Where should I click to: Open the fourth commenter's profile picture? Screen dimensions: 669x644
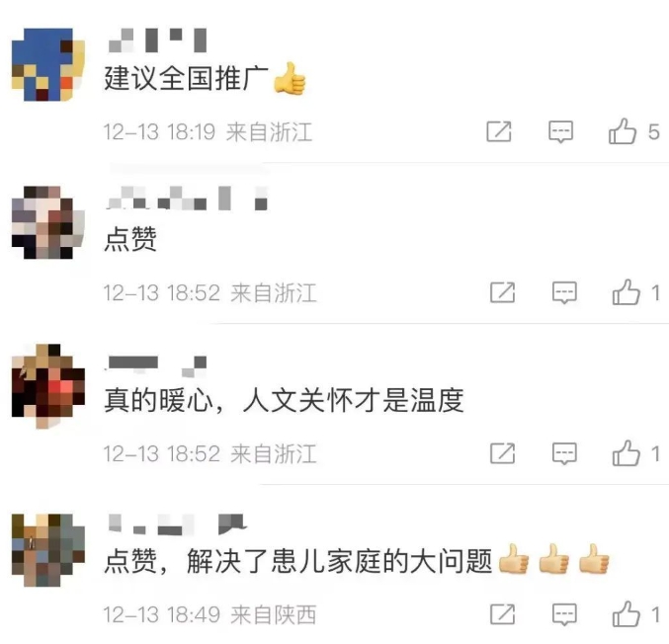coord(48,550)
